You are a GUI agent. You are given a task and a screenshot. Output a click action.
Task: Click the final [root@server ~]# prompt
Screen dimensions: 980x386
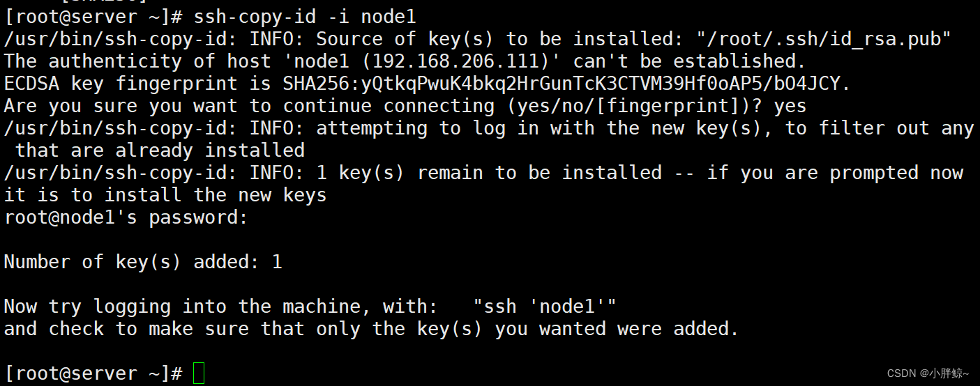click(x=93, y=373)
